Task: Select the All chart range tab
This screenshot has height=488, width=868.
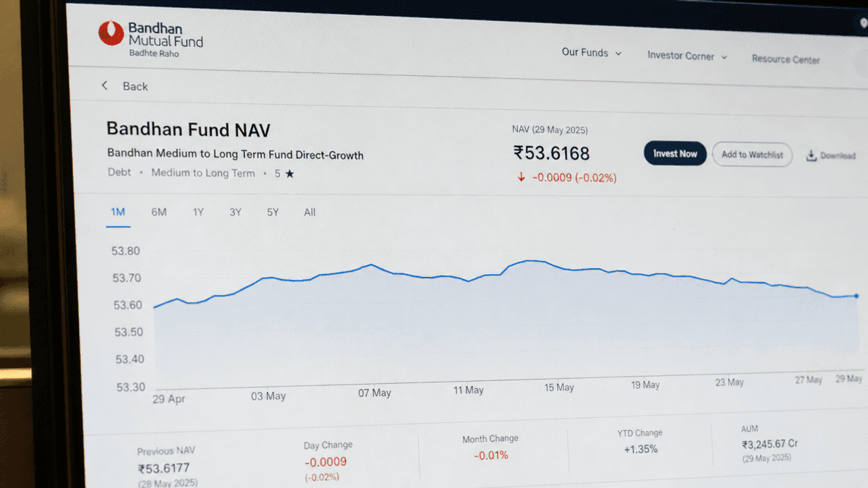Action: click(x=310, y=212)
